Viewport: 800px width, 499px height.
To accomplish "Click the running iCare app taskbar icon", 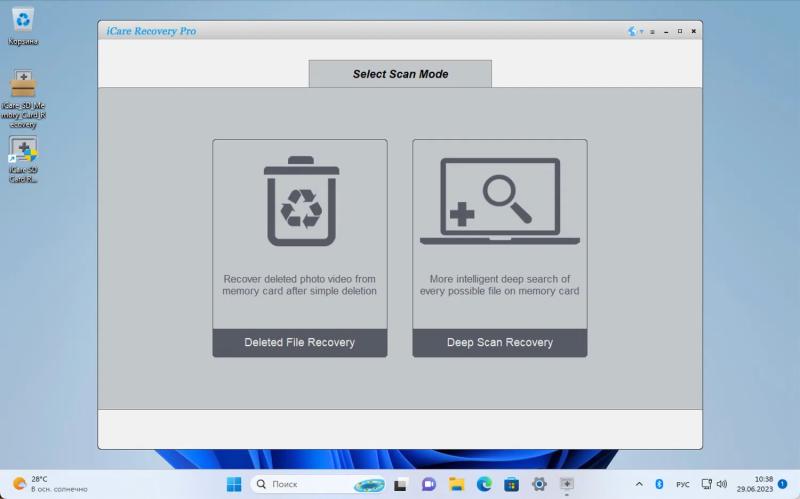I will (x=567, y=484).
